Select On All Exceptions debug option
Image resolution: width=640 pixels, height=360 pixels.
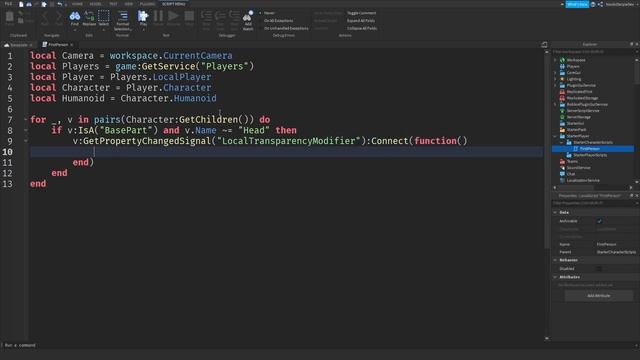pos(278,20)
